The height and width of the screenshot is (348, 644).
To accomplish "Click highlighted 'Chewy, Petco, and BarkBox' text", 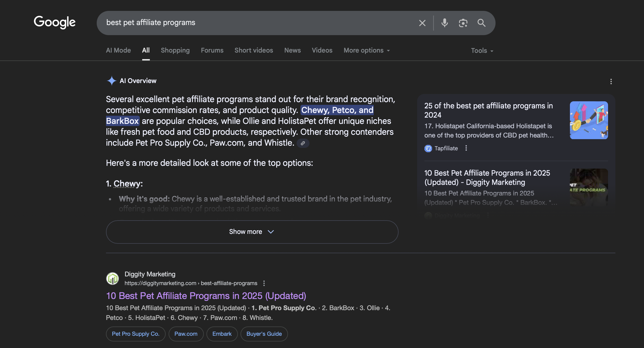I will (x=337, y=110).
